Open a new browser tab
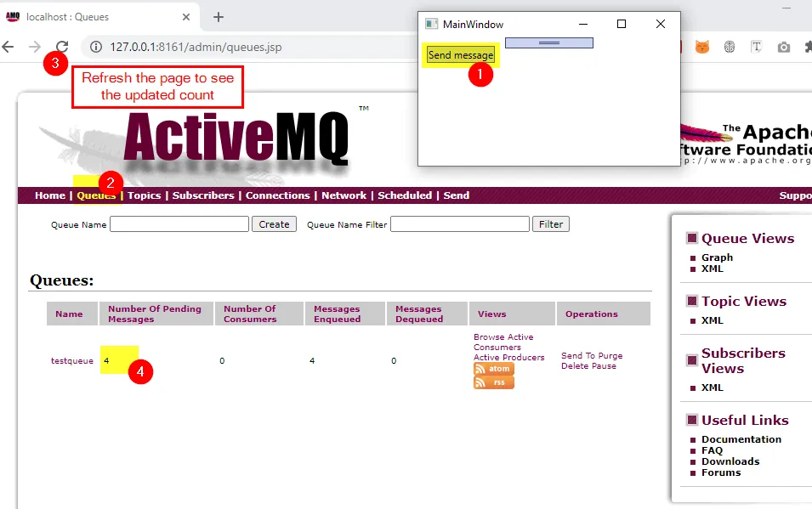This screenshot has height=509, width=812. tap(219, 17)
